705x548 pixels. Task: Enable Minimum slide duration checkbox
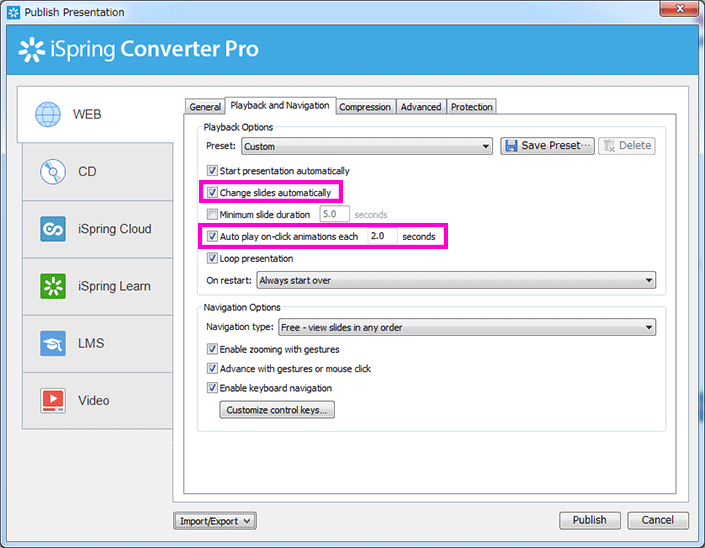coord(212,214)
